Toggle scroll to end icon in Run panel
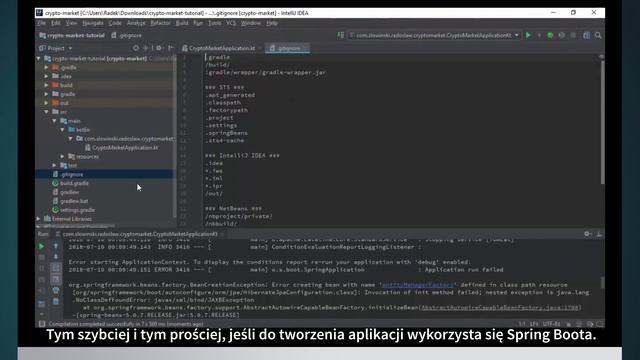Screen dimensions: 640x360 (x=56, y=279)
